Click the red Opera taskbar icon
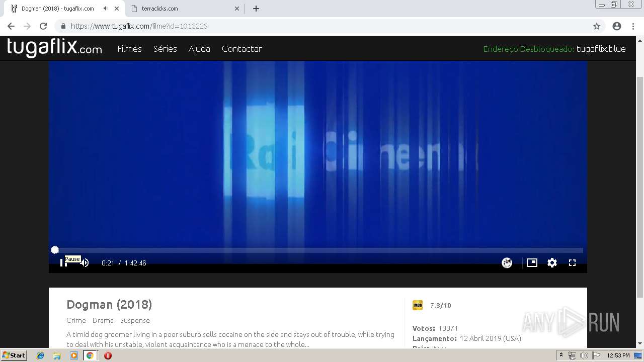This screenshot has width=644, height=362. 108,355
